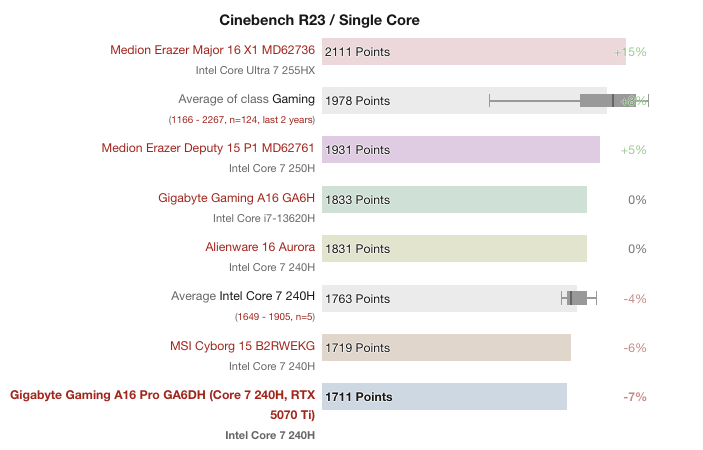Click the Core 7 240H box plot range
703x450 pixels.
tap(579, 298)
